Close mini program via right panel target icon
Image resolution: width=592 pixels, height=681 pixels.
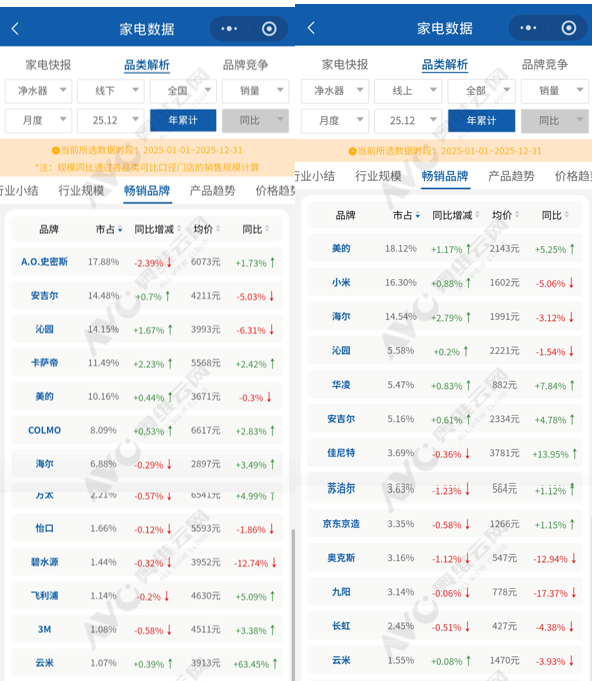569,28
